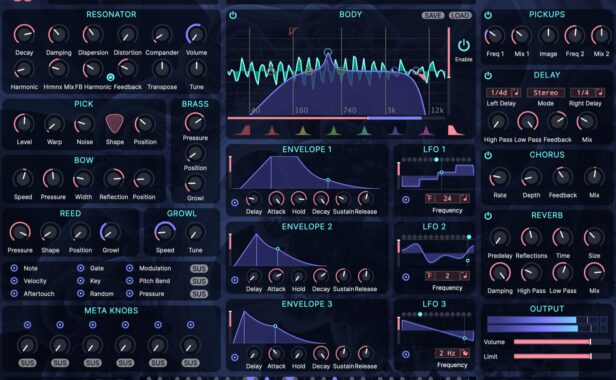
Task: Click the Brass Growl knob
Action: tap(195, 184)
